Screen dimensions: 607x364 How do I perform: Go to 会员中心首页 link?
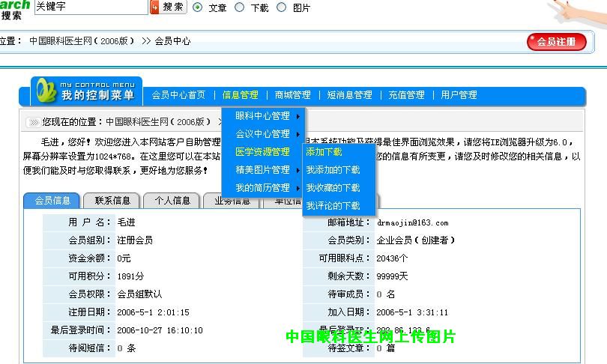178,95
